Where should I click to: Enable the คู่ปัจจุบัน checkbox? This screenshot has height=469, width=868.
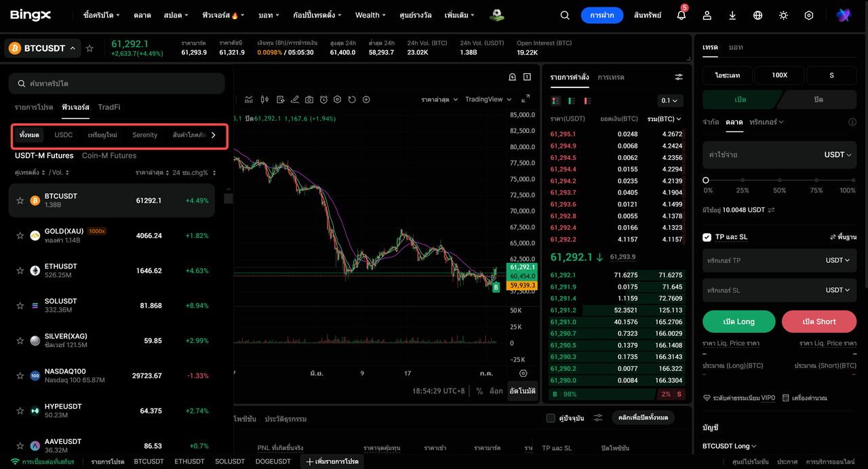coord(551,418)
